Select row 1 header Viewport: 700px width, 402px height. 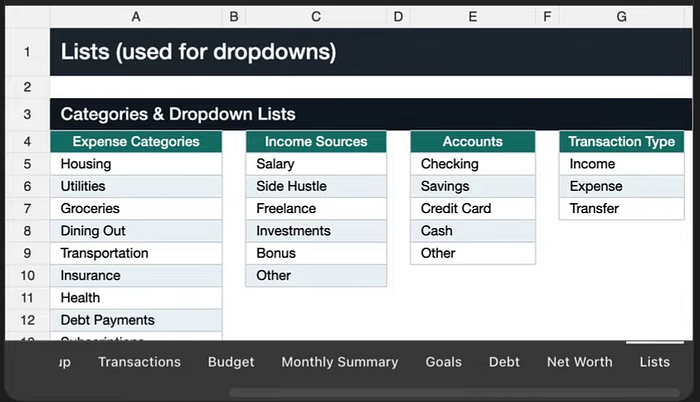pos(27,52)
